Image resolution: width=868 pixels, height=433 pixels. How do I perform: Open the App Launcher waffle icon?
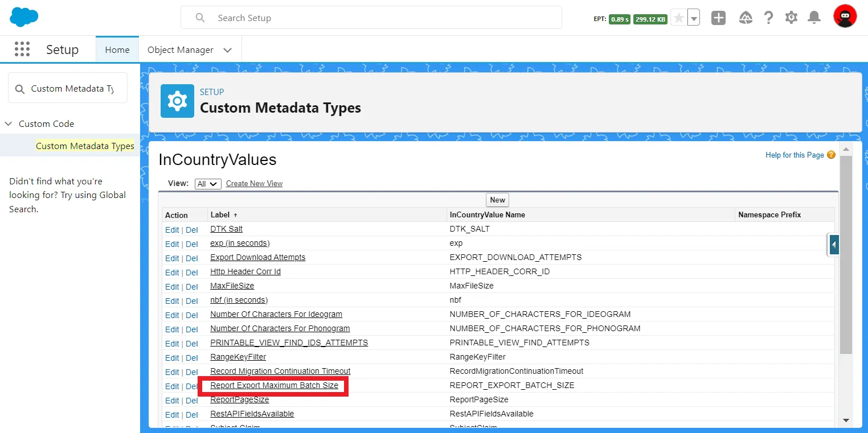22,50
